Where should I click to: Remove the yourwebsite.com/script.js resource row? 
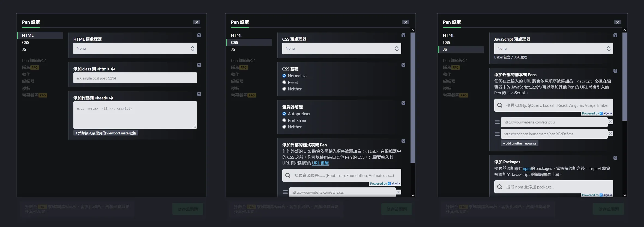point(610,122)
